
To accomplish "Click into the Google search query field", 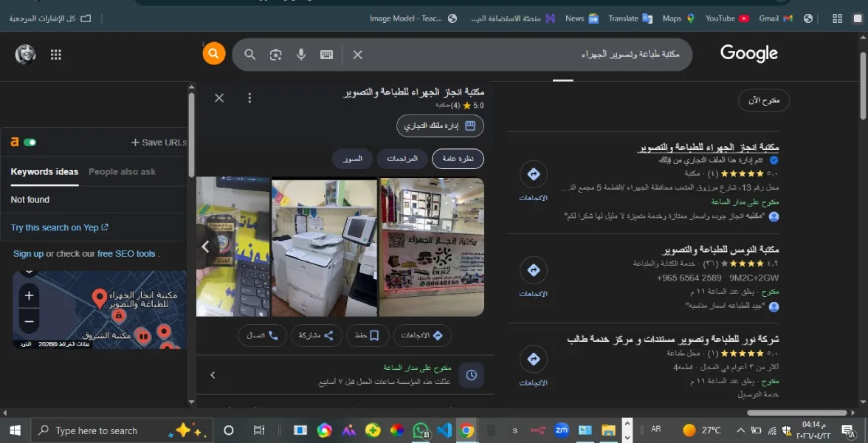I will tap(523, 55).
